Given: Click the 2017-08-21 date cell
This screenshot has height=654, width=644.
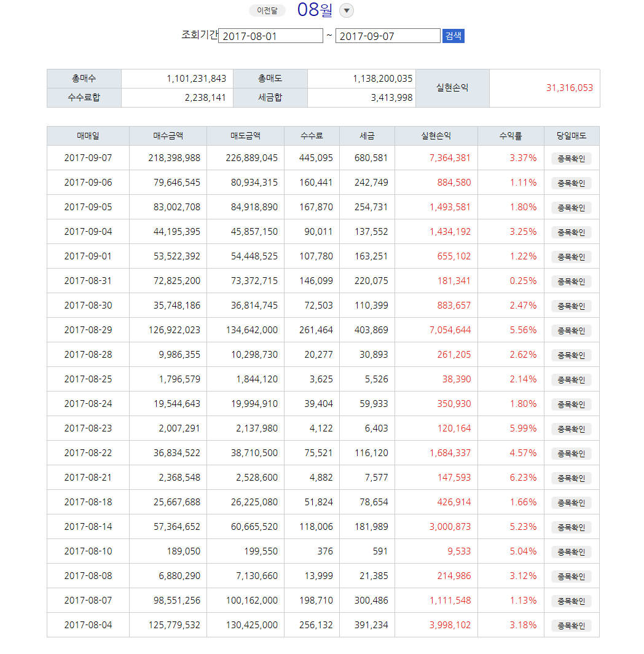Looking at the screenshot, I should point(88,478).
